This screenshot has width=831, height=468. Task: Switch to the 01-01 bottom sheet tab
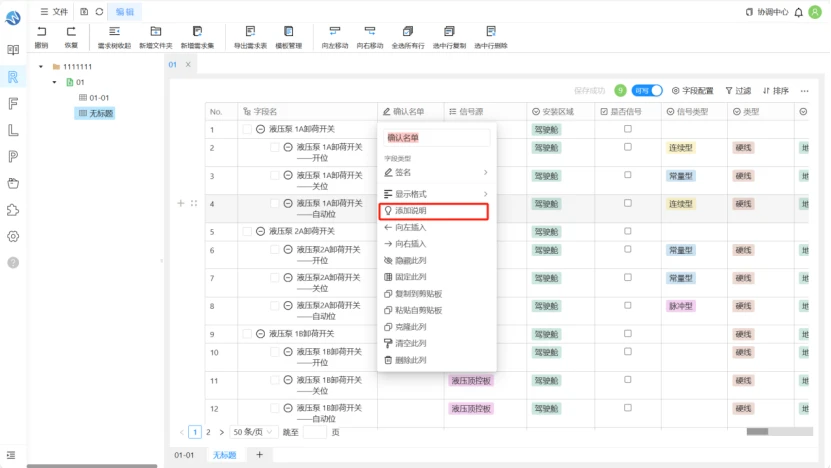tap(184, 455)
